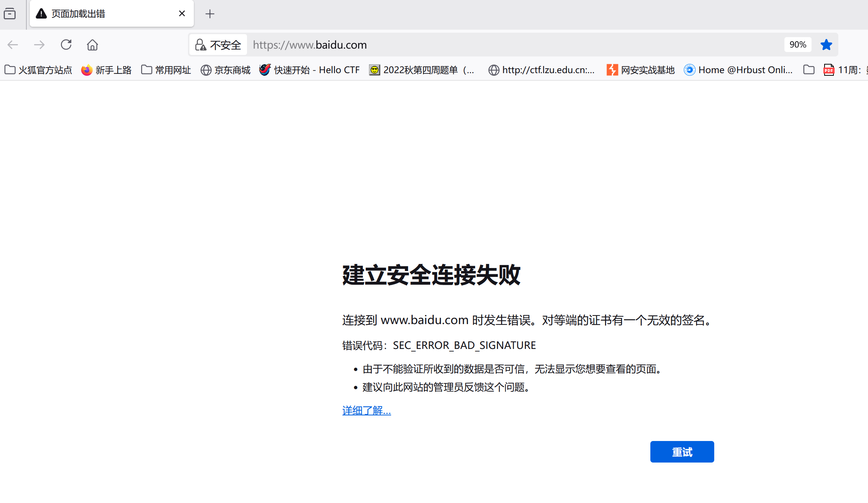Screen dimensions: 868x503
Task: Open 快速开始 - Hello CTF bookmark
Action: pyautogui.click(x=310, y=70)
